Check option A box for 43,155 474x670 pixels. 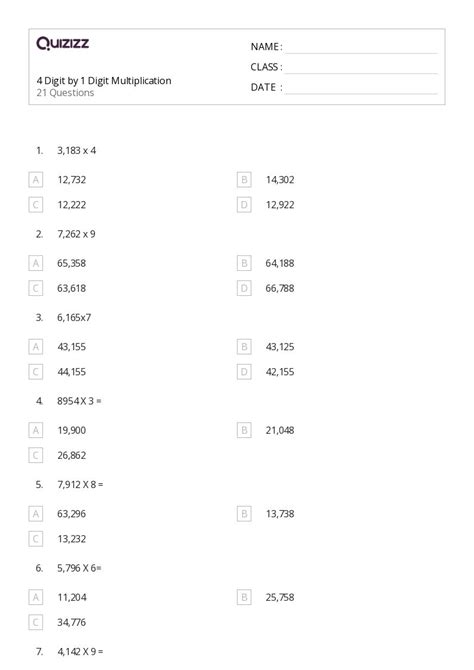pos(36,347)
